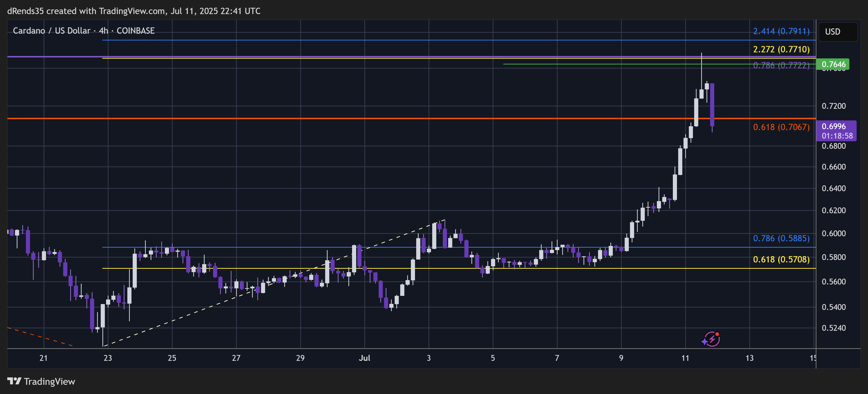Click the 27 date label on time axis

[x=236, y=358]
